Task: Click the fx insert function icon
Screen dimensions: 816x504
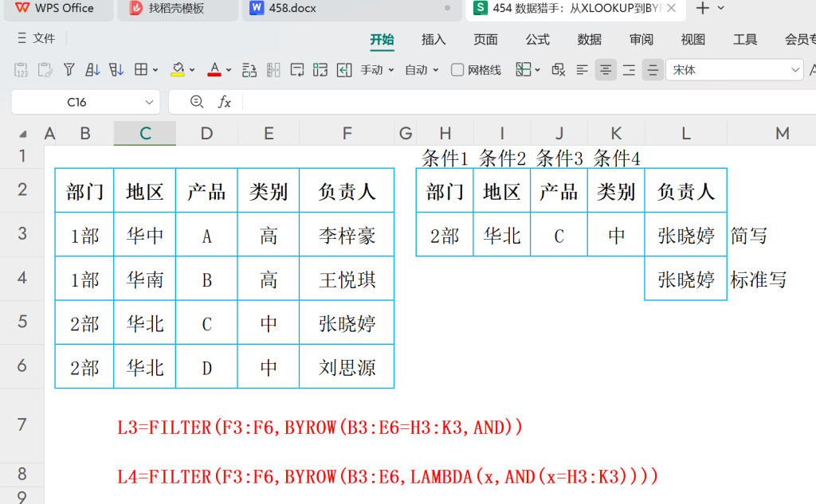Action: coord(224,102)
